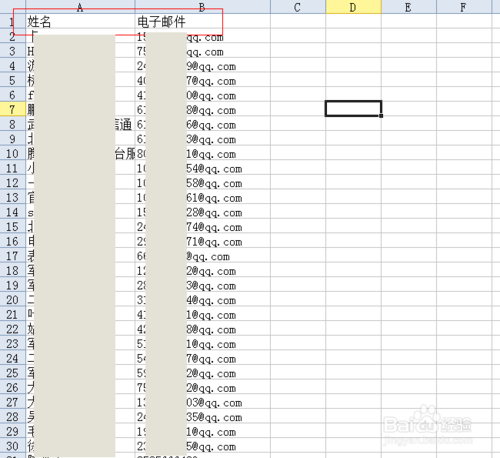Image resolution: width=500 pixels, height=458 pixels.
Task: Select highlighted row 7 header
Action: click(13, 109)
